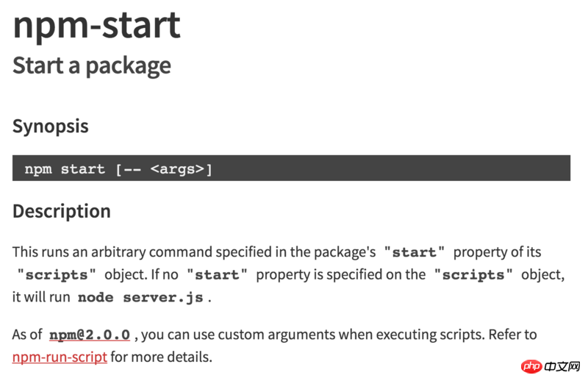This screenshot has height=381, width=588.
Task: Select the Synopsis heading
Action: (50, 126)
